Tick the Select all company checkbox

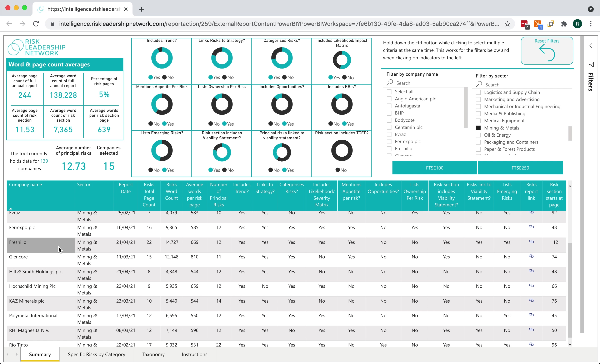click(389, 92)
